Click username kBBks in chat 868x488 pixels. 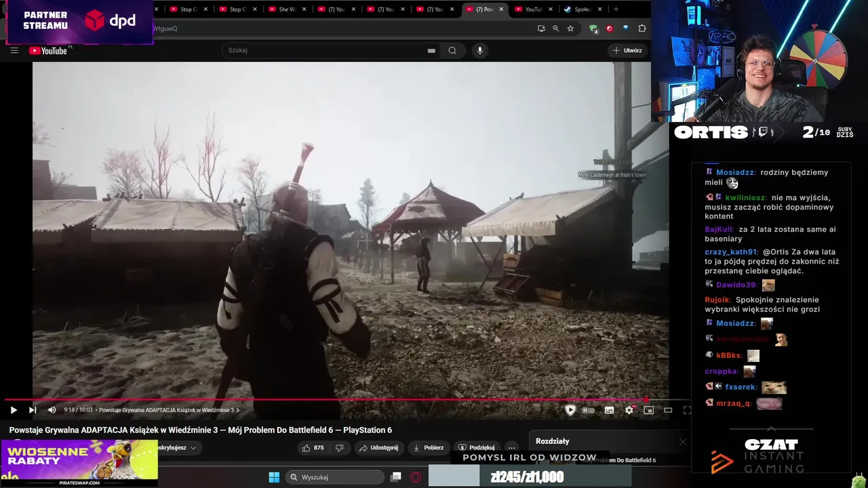729,355
